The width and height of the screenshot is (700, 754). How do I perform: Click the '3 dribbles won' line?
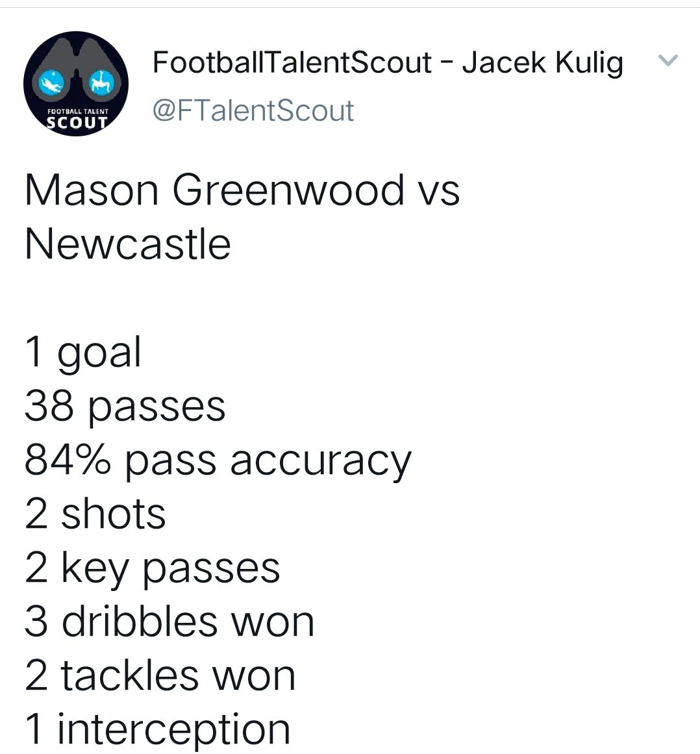169,622
